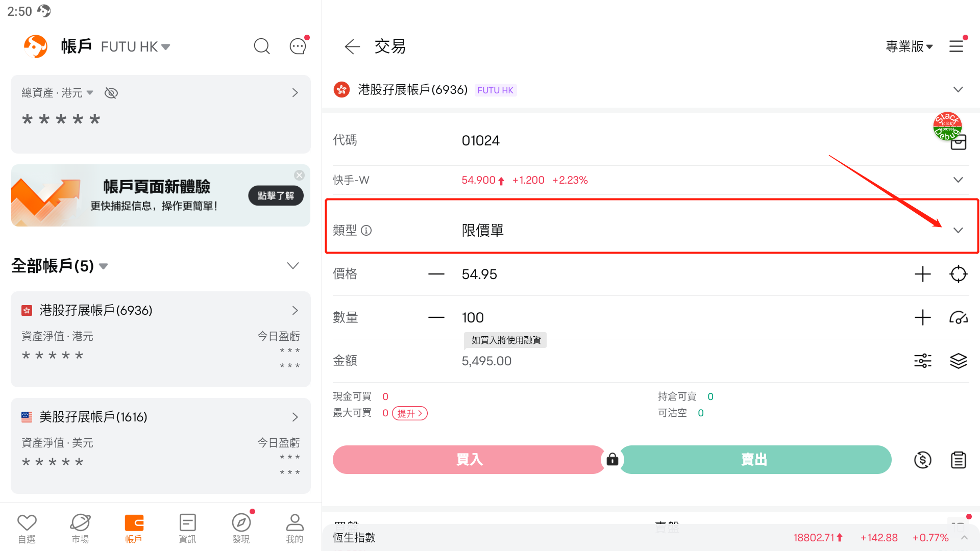The height and width of the screenshot is (551, 980).
Task: Open the 專業版 mode dropdown
Action: [x=910, y=47]
